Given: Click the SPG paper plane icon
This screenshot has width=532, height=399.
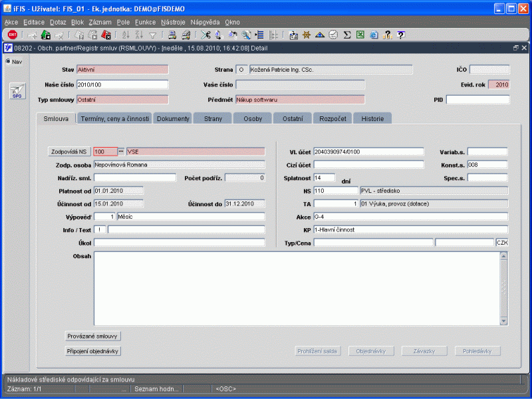Looking at the screenshot, I should coord(17,91).
